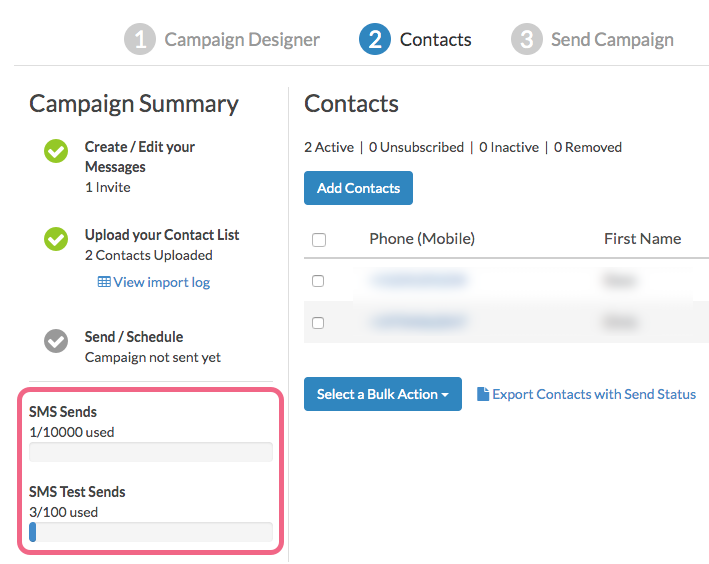This screenshot has height=564, width=709.
Task: Check the first contact row checkbox
Action: [319, 281]
